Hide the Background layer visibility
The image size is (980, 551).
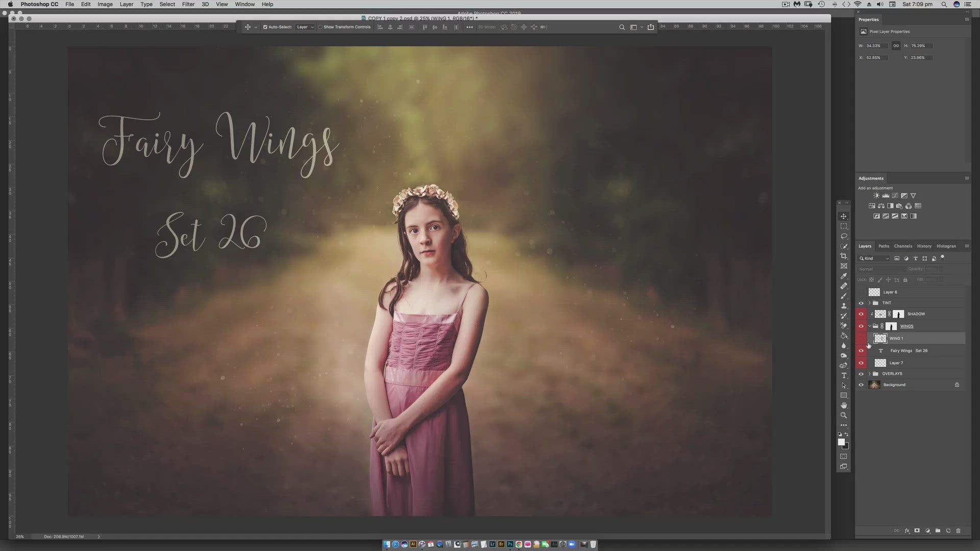tap(861, 385)
